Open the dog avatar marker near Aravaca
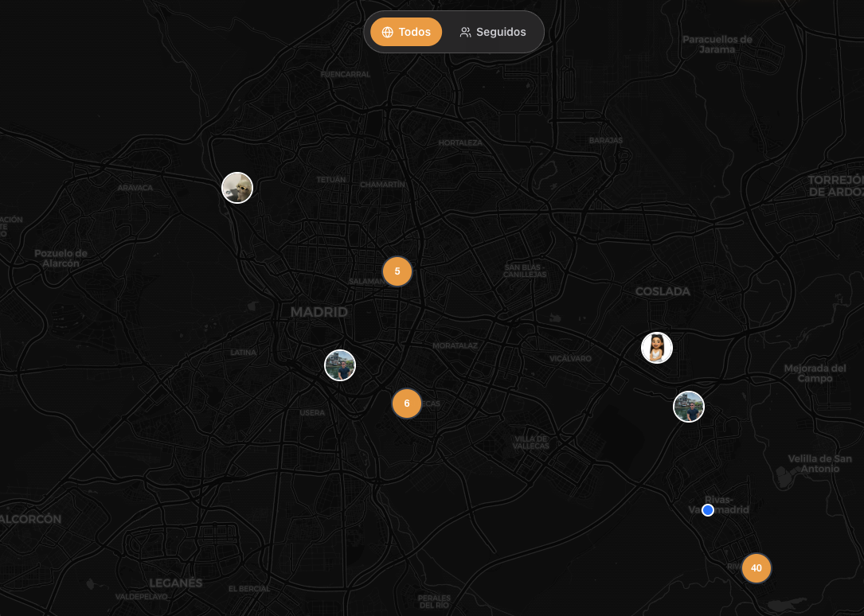 pos(237,187)
